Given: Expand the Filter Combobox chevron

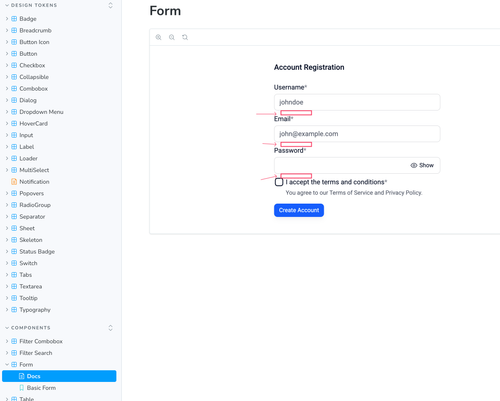Looking at the screenshot, I should click(x=7, y=341).
